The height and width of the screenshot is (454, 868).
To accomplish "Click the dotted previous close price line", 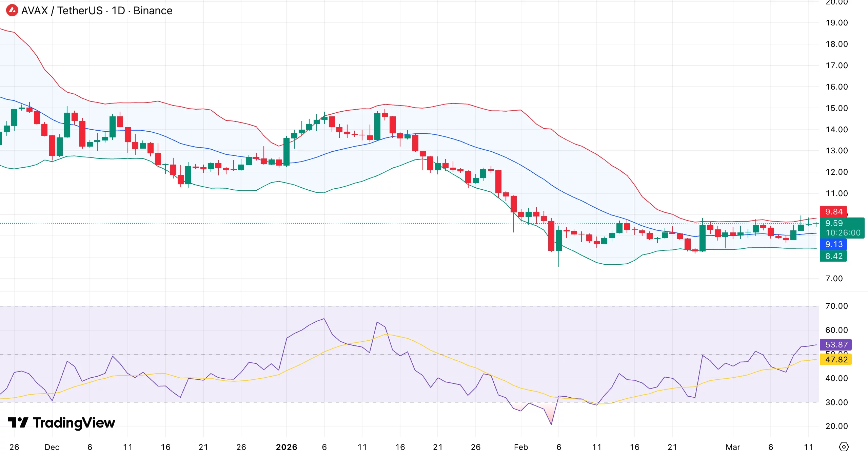I will (203, 223).
